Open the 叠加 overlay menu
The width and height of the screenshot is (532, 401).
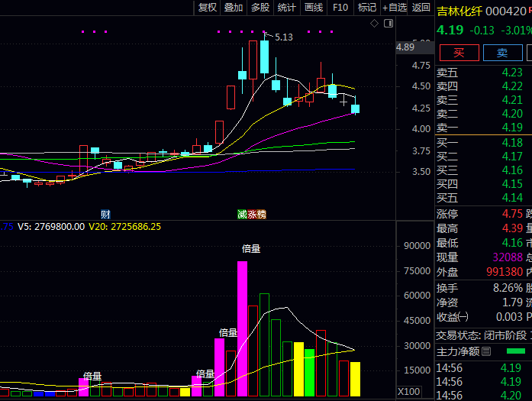[x=234, y=8]
